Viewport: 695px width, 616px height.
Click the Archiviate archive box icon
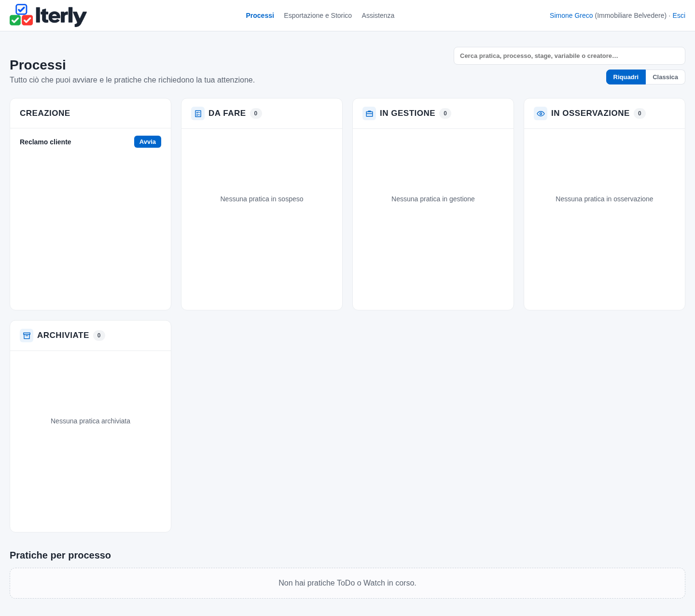[x=27, y=336]
